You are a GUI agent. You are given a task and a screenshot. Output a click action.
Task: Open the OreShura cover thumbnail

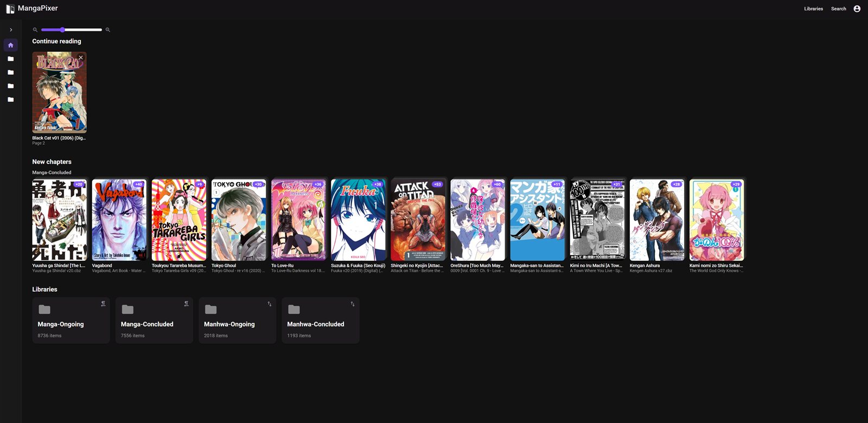477,220
